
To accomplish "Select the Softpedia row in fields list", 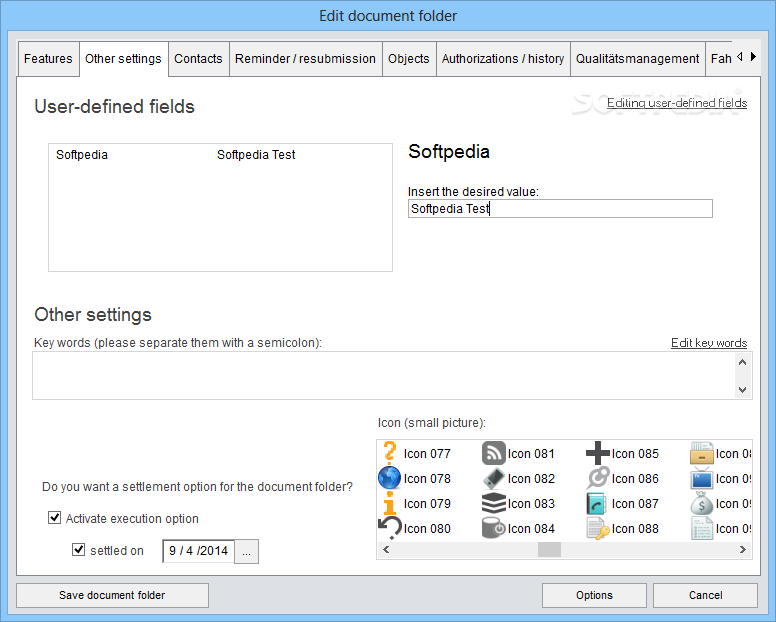I will coord(220,155).
